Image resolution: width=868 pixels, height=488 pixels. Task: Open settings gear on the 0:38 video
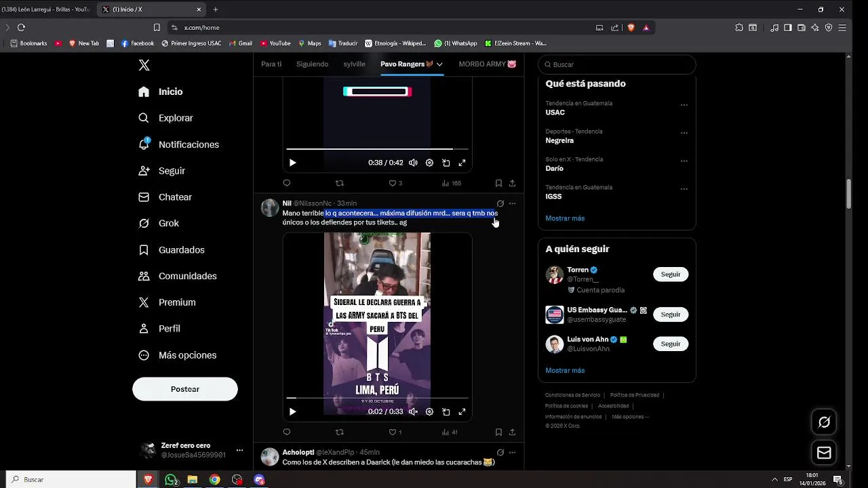pyautogui.click(x=429, y=163)
